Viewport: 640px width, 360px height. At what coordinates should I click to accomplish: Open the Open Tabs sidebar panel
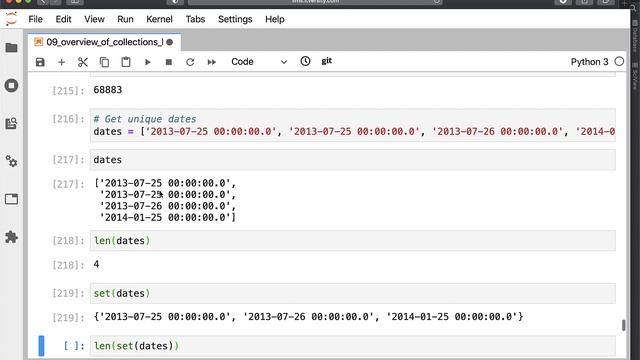pyautogui.click(x=11, y=199)
